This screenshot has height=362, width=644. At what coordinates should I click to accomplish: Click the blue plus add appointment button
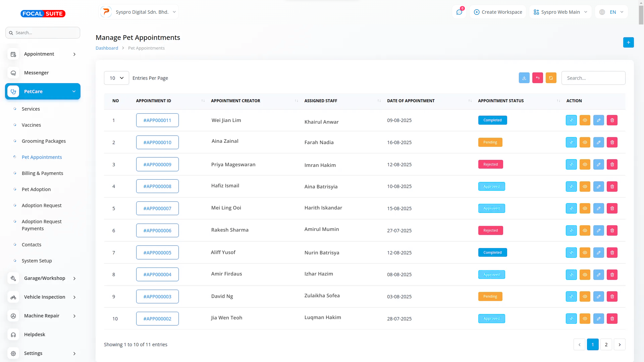pos(628,42)
